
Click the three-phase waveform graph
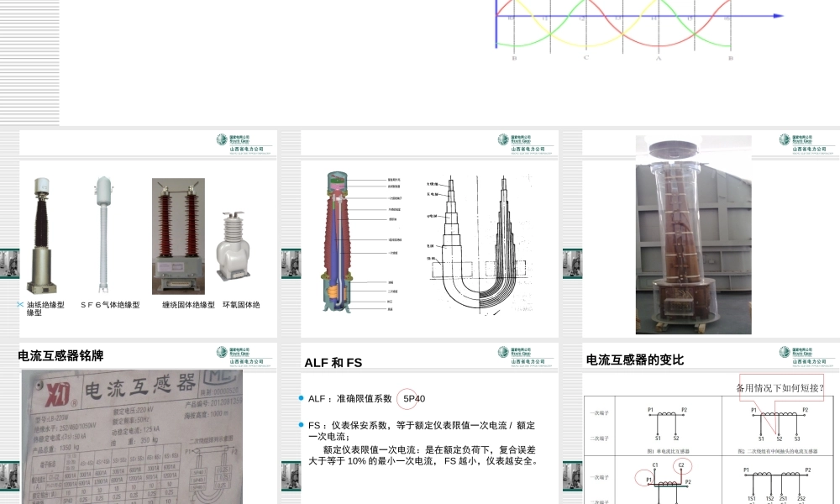pos(639,30)
